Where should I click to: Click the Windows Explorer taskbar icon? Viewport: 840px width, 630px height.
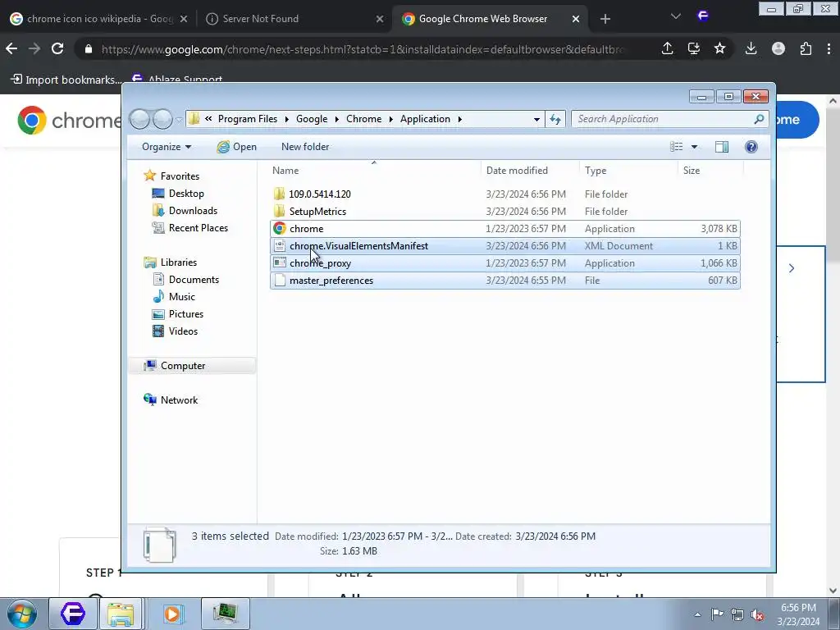click(121, 614)
